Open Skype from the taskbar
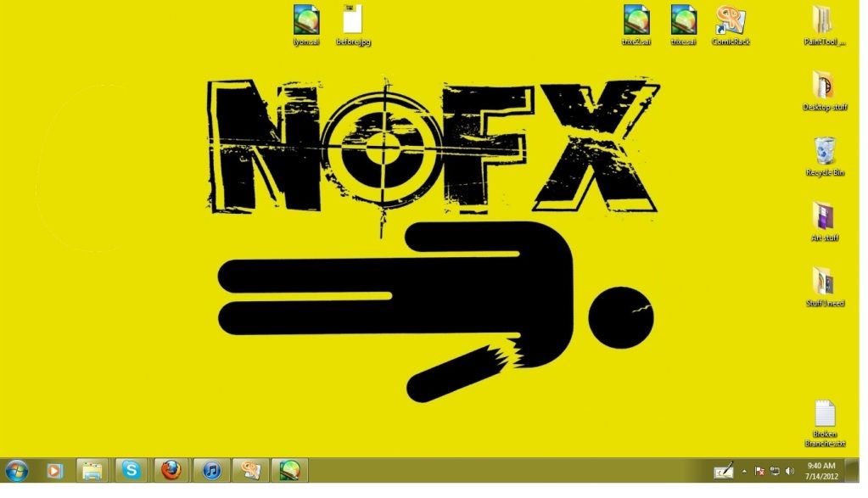 pos(132,471)
